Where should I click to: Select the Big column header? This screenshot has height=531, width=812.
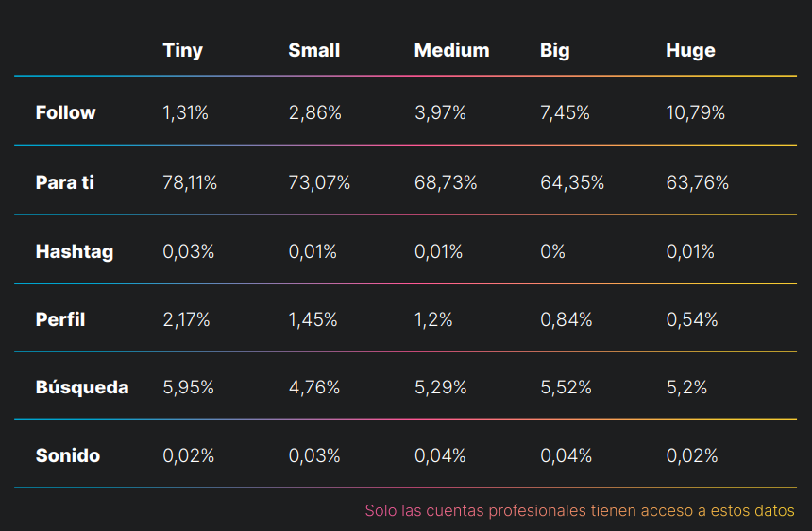pyautogui.click(x=554, y=51)
